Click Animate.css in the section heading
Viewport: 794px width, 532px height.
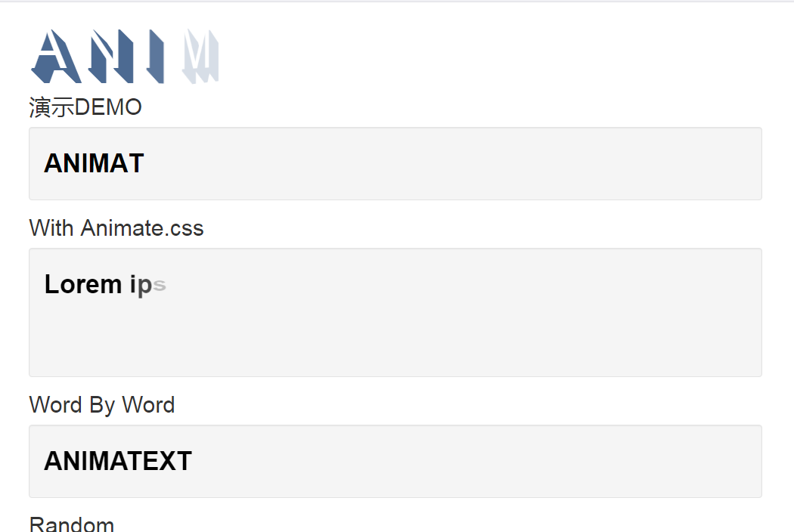(142, 227)
